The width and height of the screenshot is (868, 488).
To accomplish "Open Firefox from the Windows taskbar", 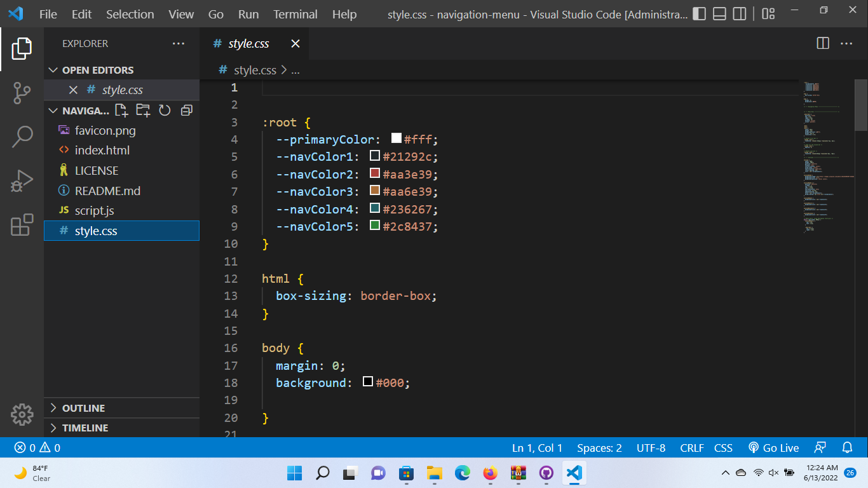I will click(490, 473).
